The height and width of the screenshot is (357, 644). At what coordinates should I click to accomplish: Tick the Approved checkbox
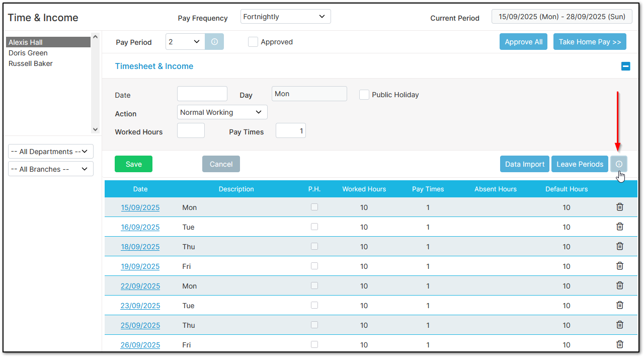pyautogui.click(x=253, y=42)
